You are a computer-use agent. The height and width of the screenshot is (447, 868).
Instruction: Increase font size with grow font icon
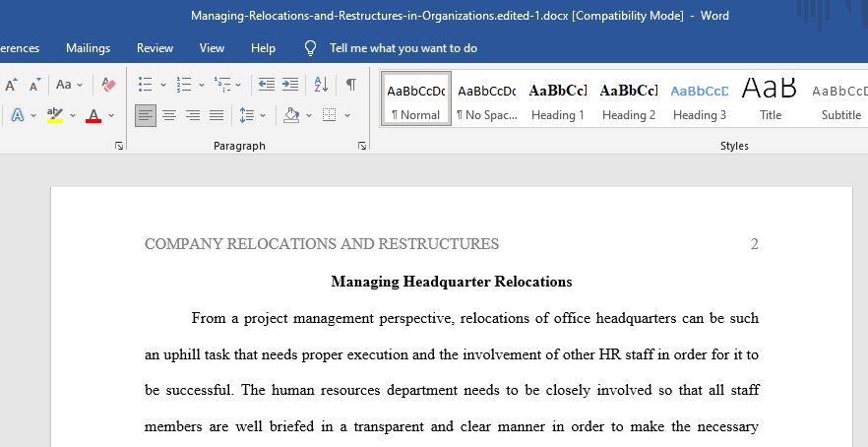11,85
